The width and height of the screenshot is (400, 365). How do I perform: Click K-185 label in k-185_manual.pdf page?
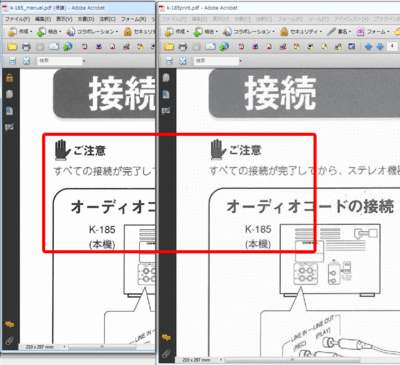click(102, 229)
